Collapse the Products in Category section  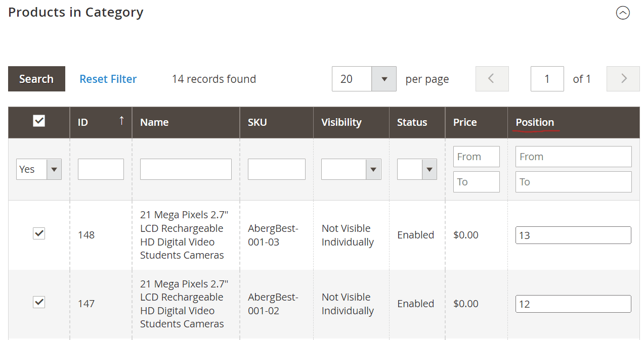[x=623, y=13]
